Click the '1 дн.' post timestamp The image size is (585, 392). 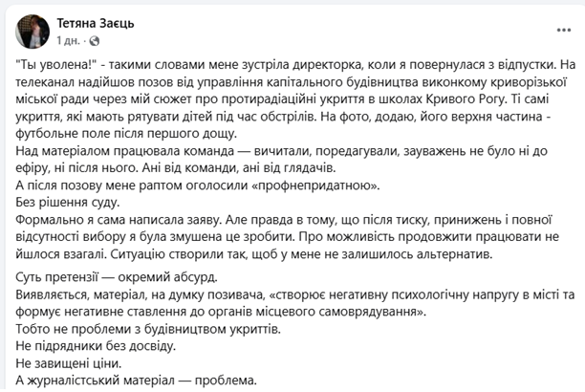click(69, 43)
